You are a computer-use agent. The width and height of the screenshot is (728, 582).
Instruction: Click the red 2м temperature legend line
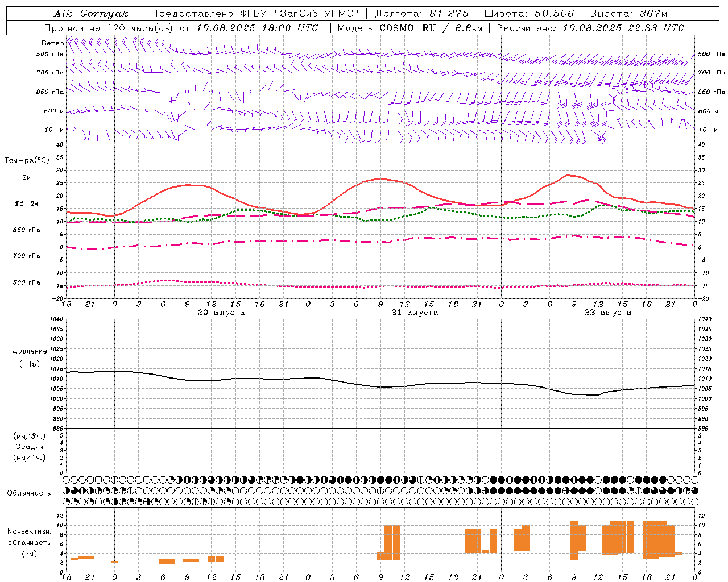tap(26, 184)
